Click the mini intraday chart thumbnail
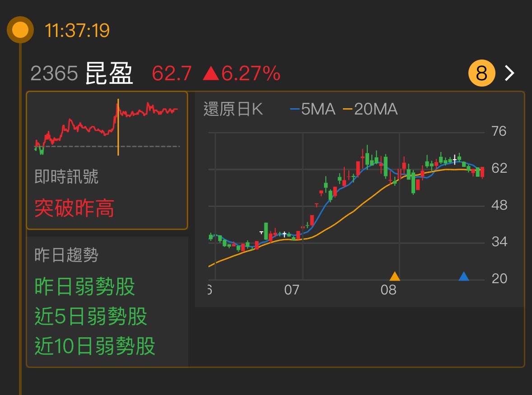532x395 pixels. coord(107,126)
